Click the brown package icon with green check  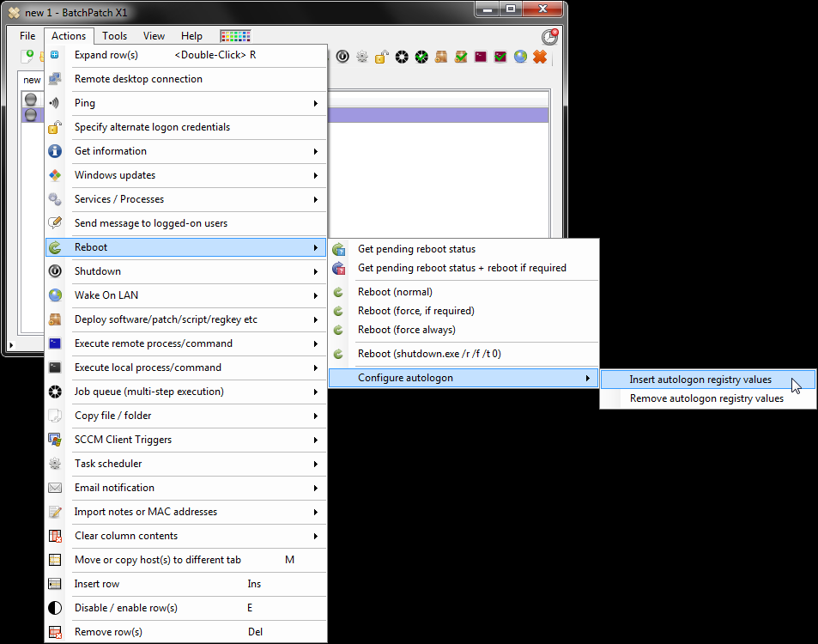coord(461,57)
